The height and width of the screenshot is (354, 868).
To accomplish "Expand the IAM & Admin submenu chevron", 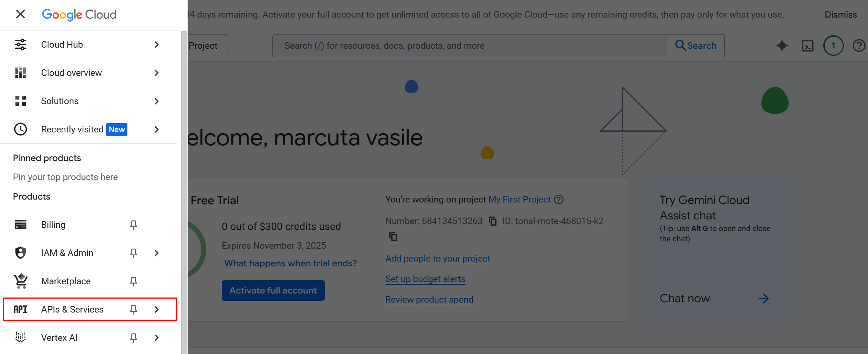I will coord(157,253).
